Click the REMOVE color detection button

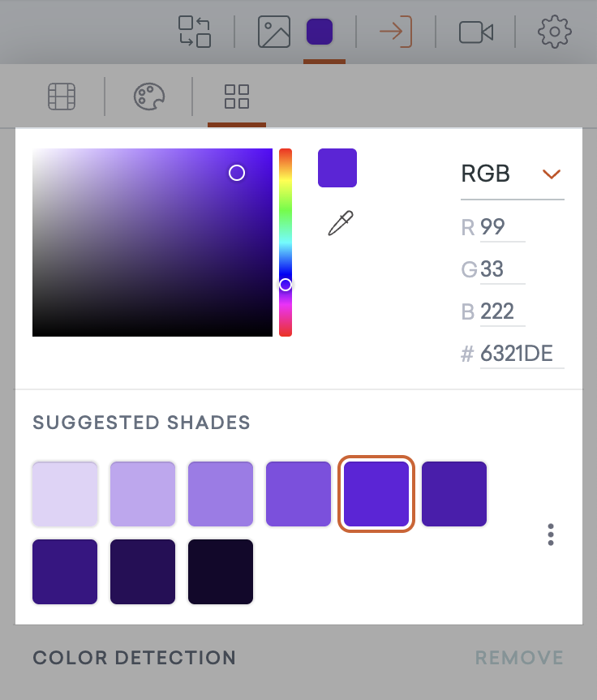coord(519,657)
